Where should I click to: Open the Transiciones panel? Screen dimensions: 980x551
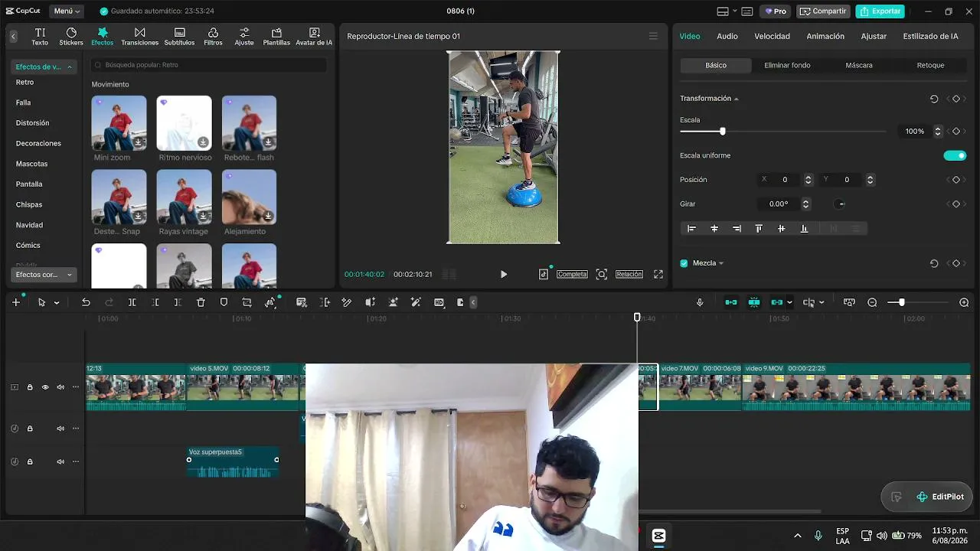(139, 36)
